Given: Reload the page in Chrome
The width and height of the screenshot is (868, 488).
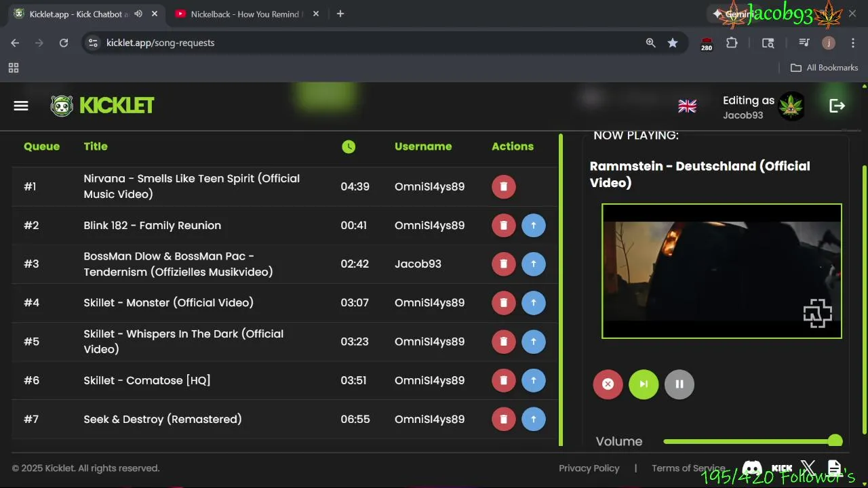Looking at the screenshot, I should click(x=64, y=43).
